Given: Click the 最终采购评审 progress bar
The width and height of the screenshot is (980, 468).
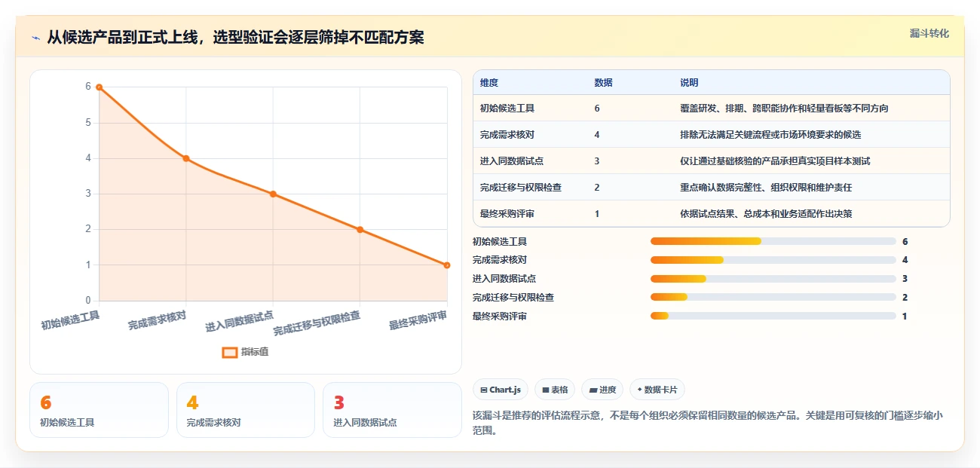Looking at the screenshot, I should [x=773, y=317].
